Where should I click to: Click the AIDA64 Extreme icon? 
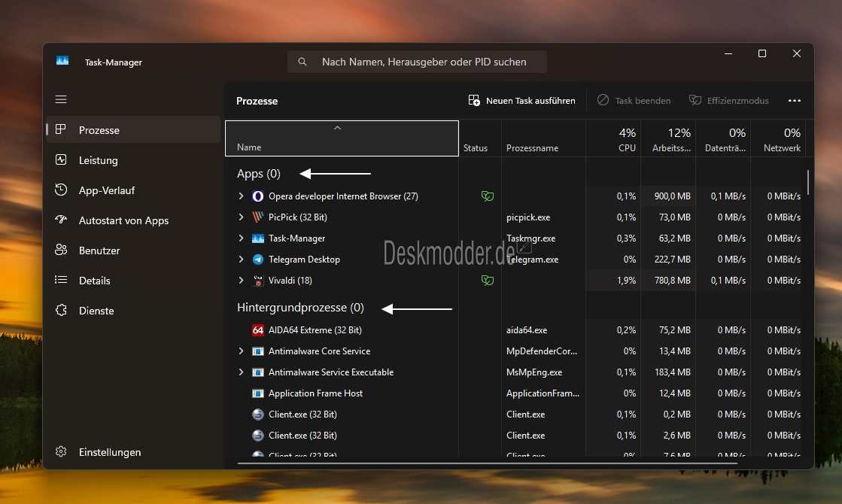(258, 329)
